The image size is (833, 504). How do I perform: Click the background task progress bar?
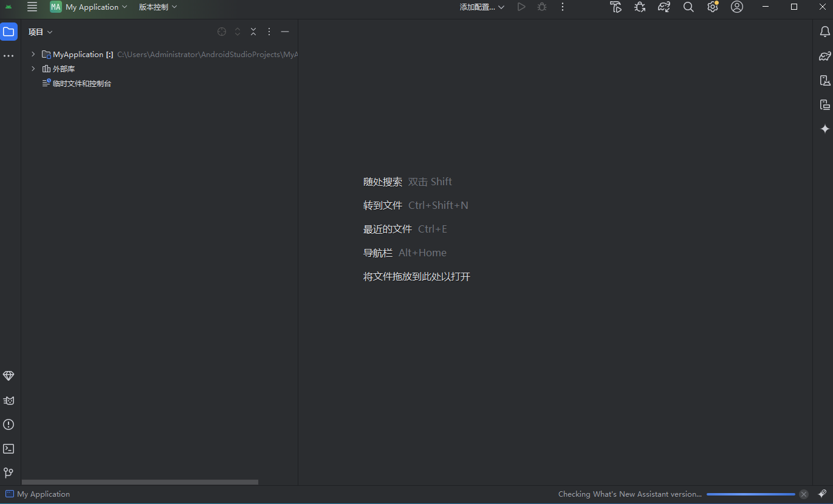click(x=750, y=494)
